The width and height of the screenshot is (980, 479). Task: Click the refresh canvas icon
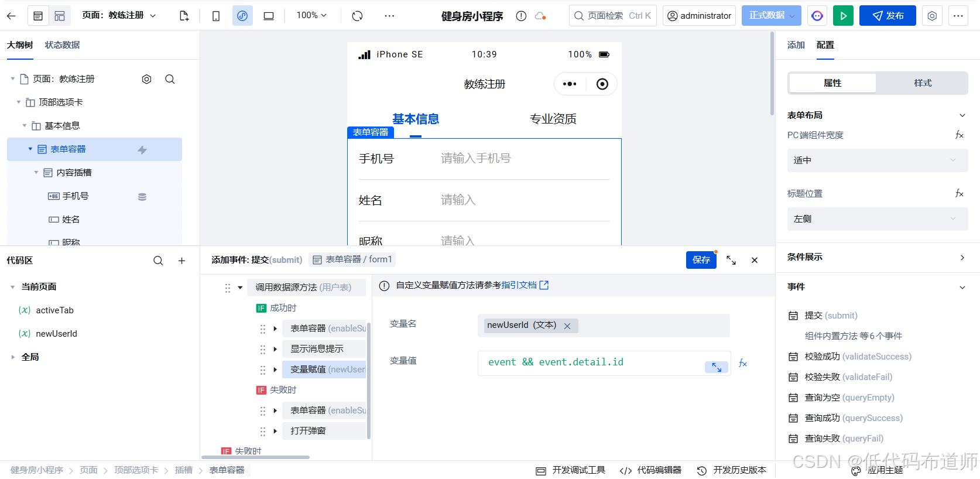pyautogui.click(x=357, y=16)
